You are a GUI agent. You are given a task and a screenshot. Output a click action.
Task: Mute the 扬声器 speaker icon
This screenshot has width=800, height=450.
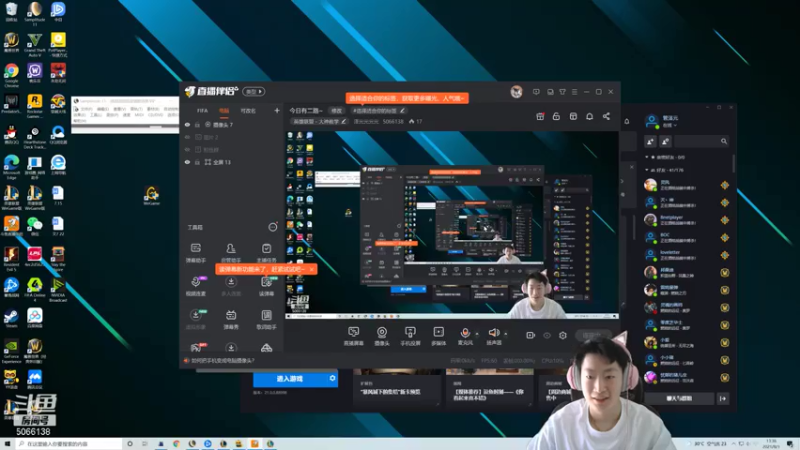493,333
